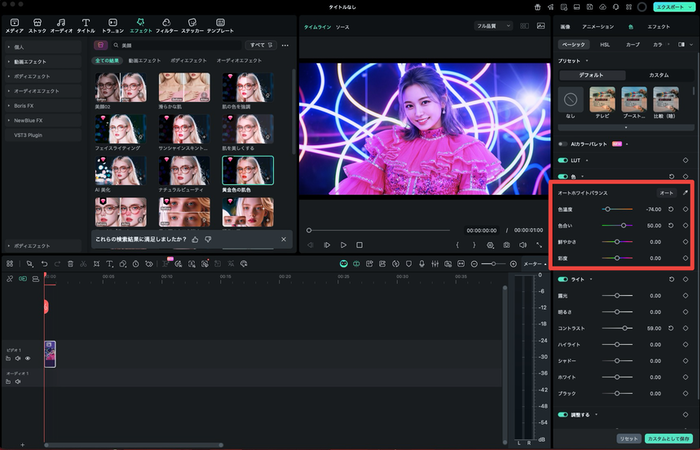This screenshot has width=700, height=450.
Task: Click the microphone voiceover icon
Action: click(x=421, y=264)
